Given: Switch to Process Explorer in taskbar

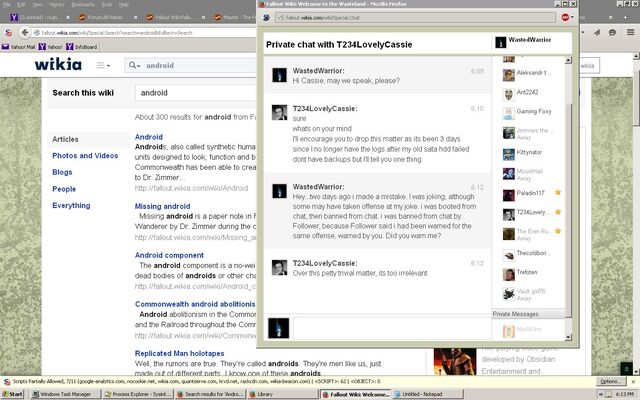Looking at the screenshot, I should click(138, 394).
